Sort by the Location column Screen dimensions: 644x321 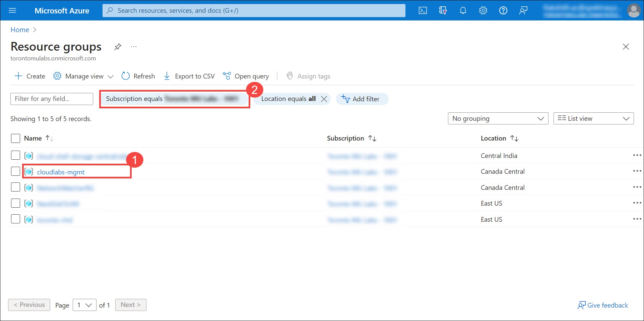(x=500, y=138)
